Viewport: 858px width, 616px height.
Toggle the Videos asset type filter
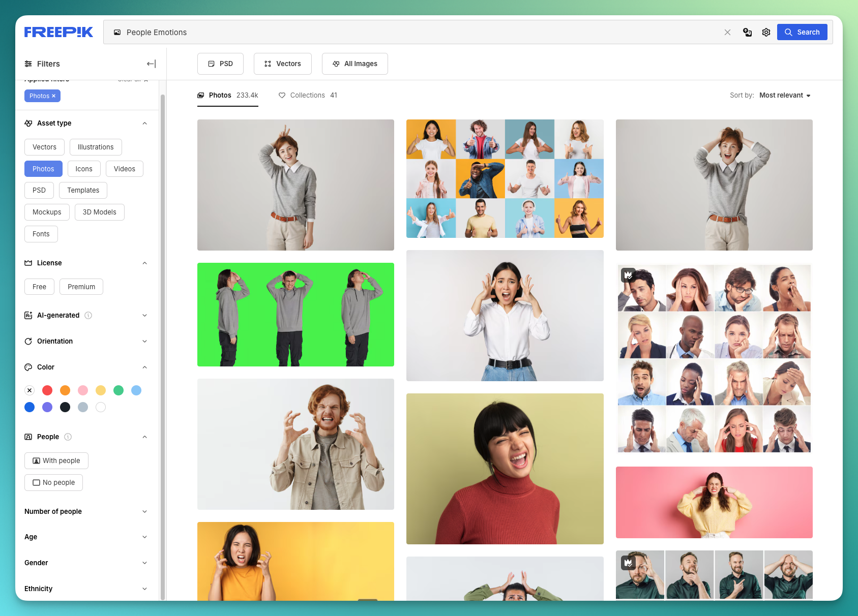125,169
